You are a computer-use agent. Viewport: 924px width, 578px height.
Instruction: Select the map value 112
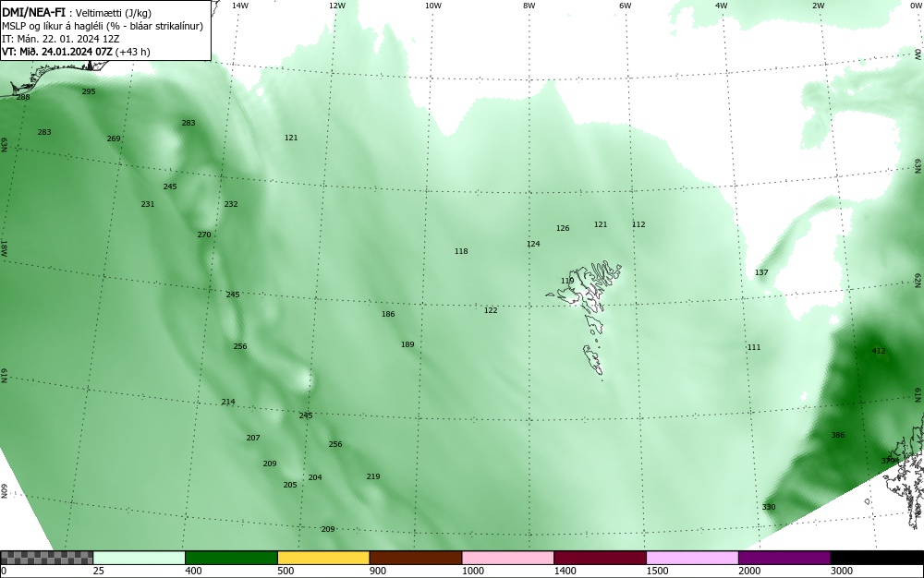click(x=638, y=224)
